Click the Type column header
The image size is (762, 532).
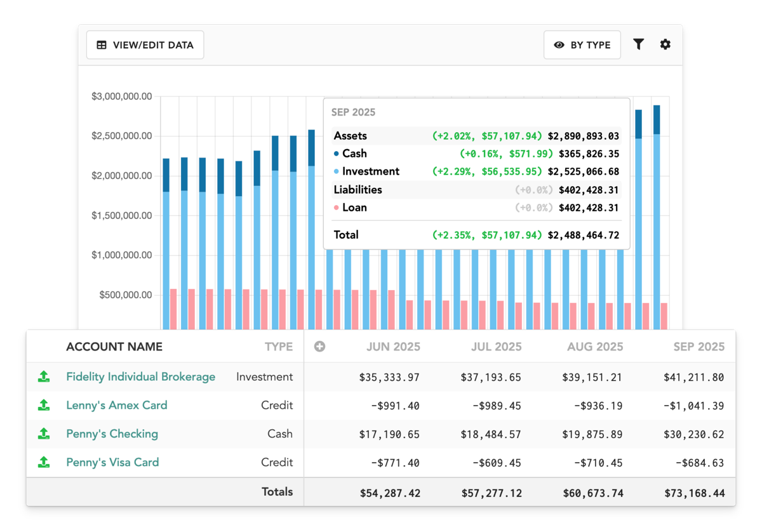[x=279, y=347]
